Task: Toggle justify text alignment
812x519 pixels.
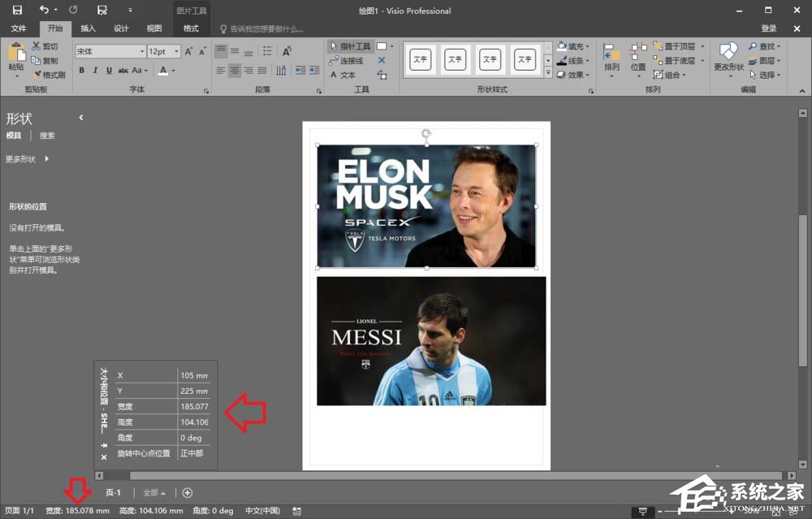Action: point(262,71)
